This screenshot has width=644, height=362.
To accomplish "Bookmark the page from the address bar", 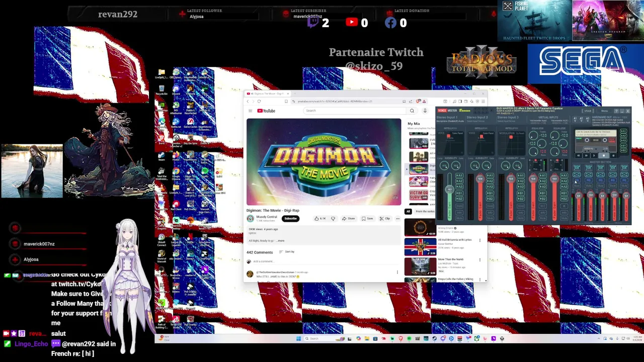I will pyautogui.click(x=286, y=102).
